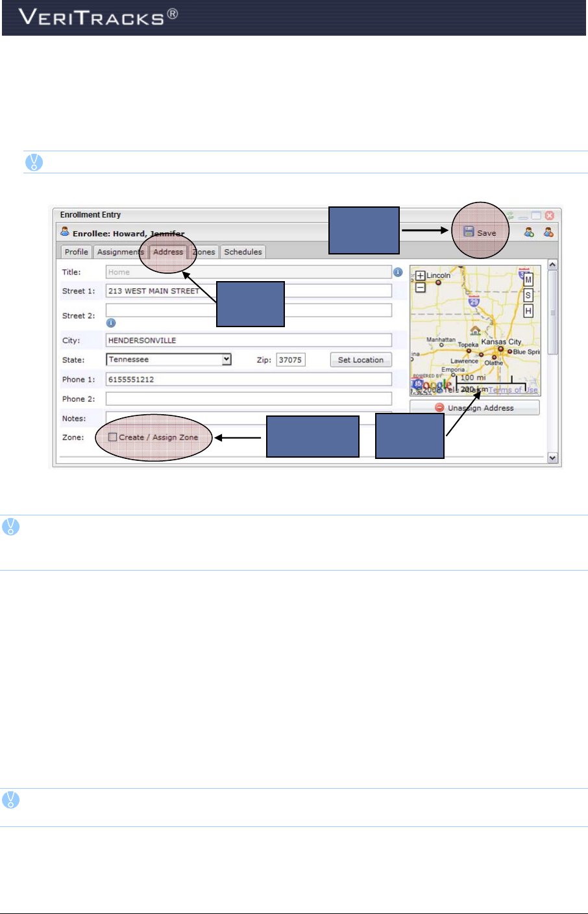The image size is (588, 914).
Task: Open the Assignments tab
Action: pyautogui.click(x=121, y=252)
